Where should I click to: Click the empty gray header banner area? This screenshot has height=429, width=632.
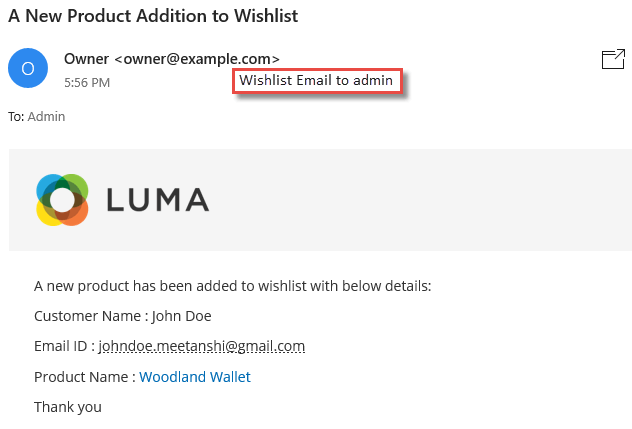pyautogui.click(x=419, y=200)
